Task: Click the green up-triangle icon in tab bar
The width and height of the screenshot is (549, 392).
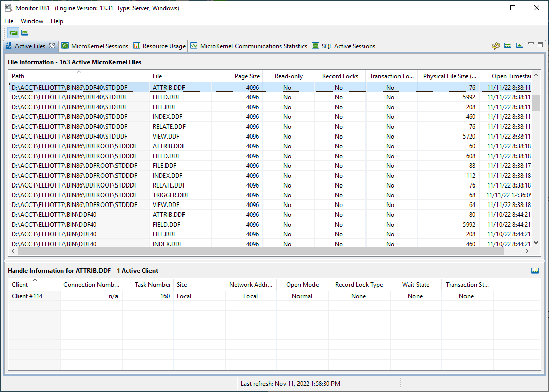Action: [x=519, y=46]
